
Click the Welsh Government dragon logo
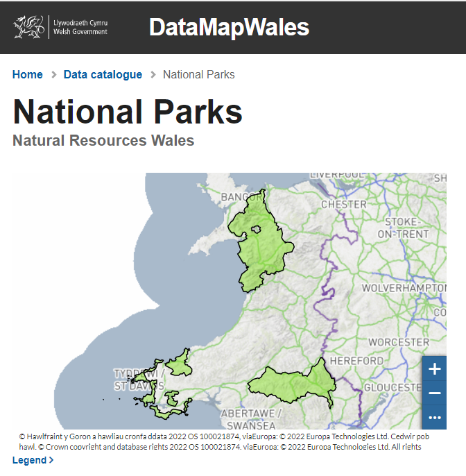(29, 27)
